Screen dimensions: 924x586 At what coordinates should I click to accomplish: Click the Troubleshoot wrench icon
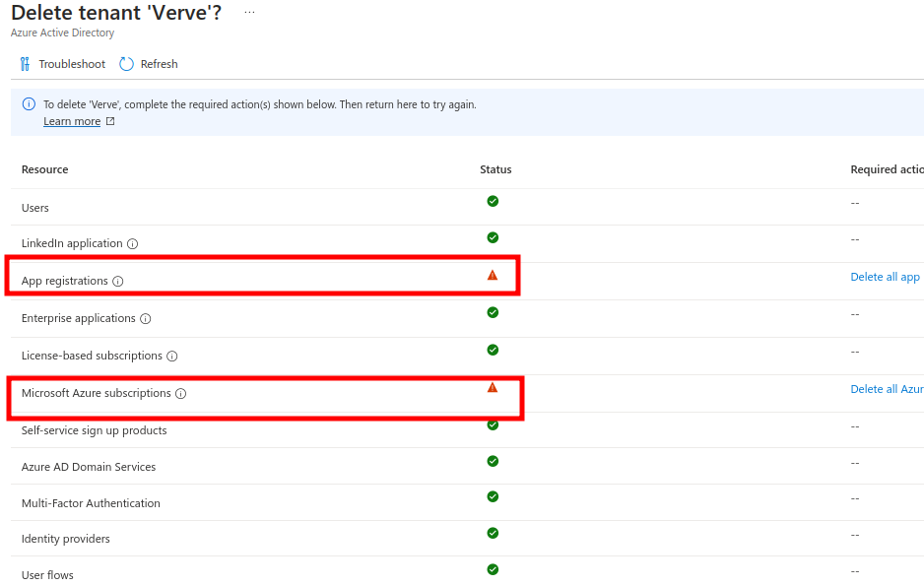click(x=25, y=64)
